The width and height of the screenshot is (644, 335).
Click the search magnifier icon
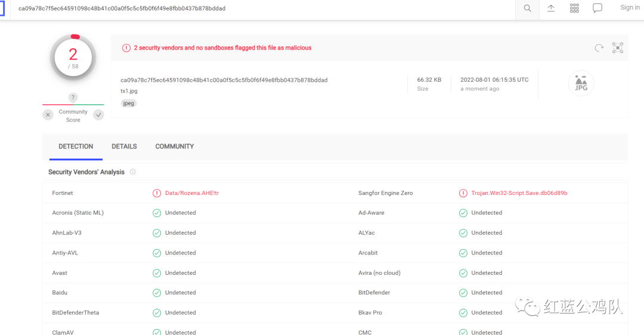click(527, 8)
